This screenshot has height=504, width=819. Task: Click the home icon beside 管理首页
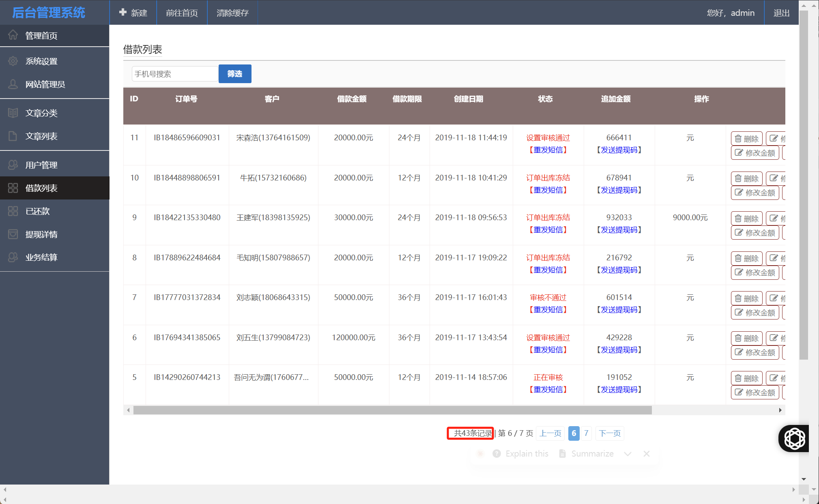click(x=13, y=35)
